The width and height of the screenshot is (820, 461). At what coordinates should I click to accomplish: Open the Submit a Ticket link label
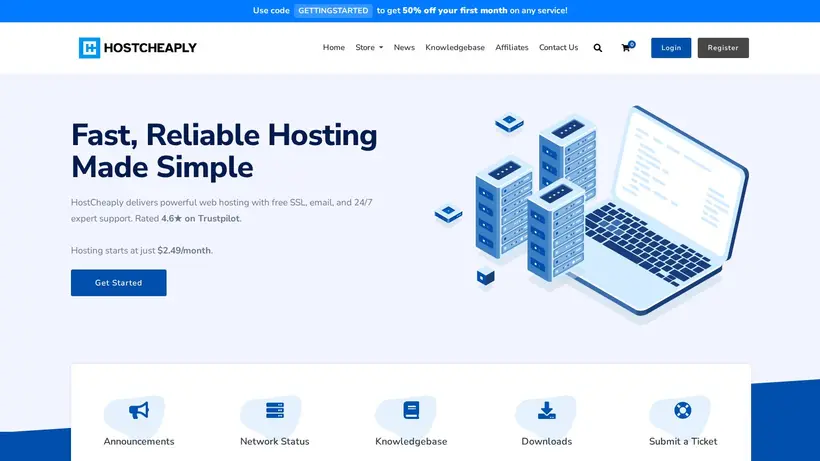pos(683,441)
